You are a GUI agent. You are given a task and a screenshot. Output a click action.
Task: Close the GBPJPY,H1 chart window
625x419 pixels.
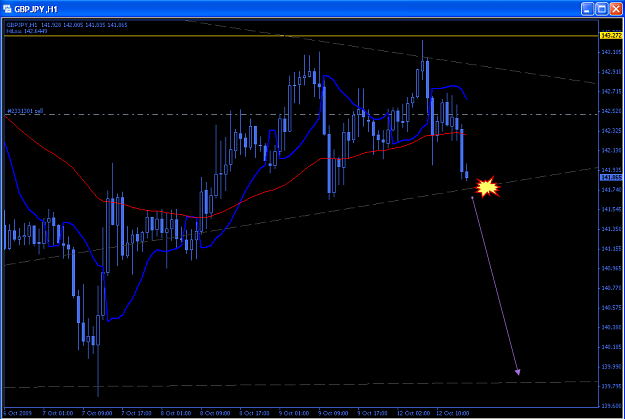coord(616,9)
